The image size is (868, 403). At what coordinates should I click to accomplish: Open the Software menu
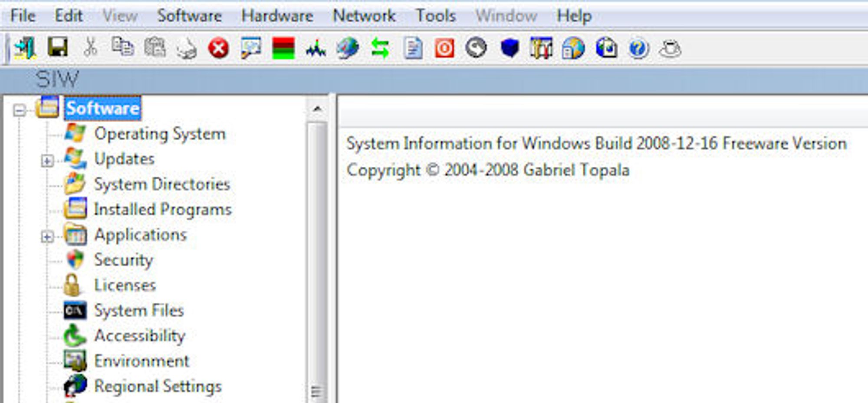(189, 16)
